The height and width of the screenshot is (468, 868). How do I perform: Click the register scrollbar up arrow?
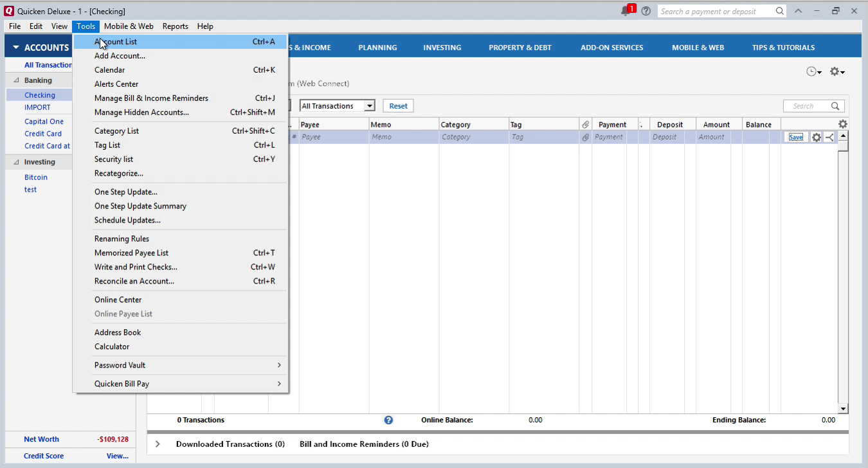click(843, 136)
